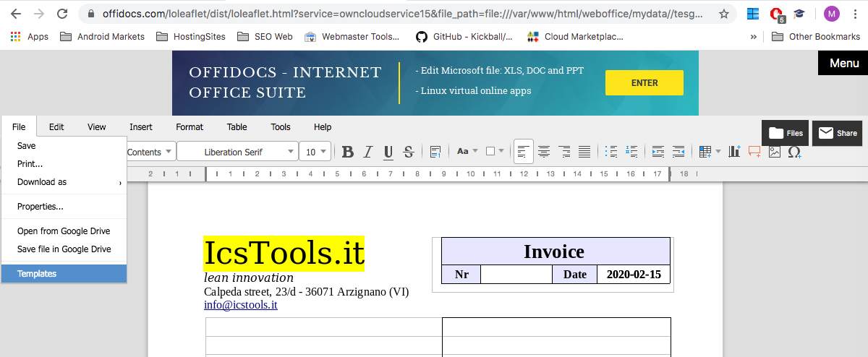
Task: Open the Format menu
Action: point(190,126)
